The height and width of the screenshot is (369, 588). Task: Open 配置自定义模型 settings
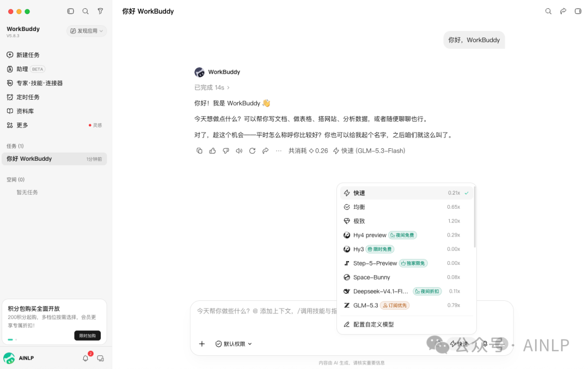coord(407,324)
